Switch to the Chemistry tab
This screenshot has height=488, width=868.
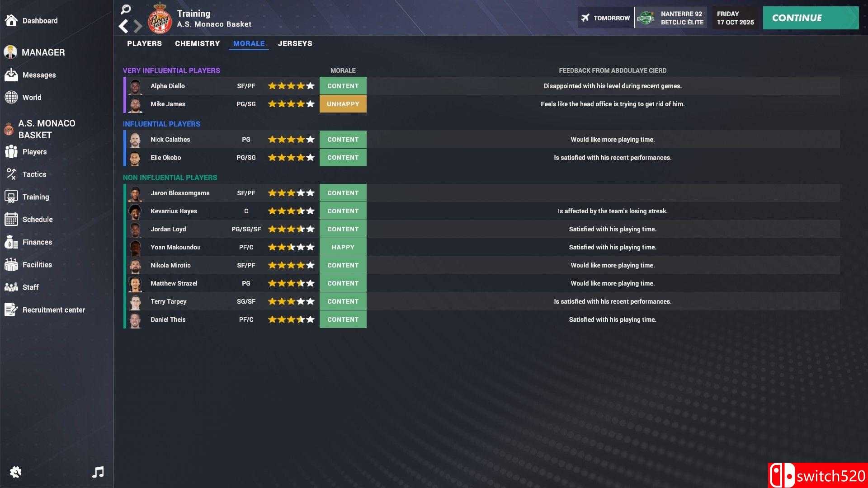[197, 43]
